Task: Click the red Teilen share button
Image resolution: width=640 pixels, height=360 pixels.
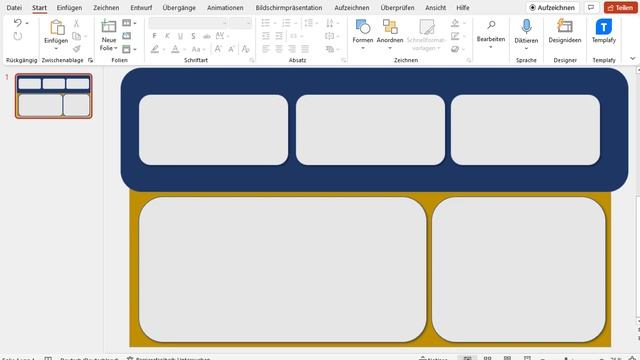Action: coord(620,7)
